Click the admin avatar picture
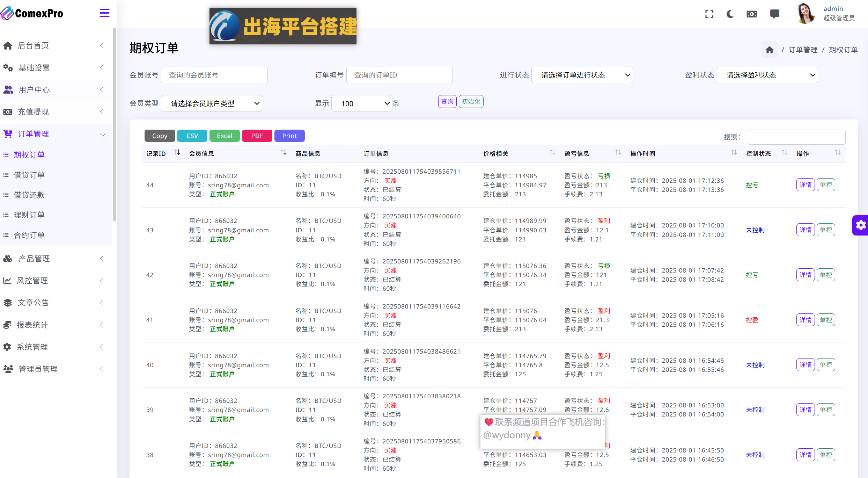This screenshot has height=478, width=868. pos(806,14)
